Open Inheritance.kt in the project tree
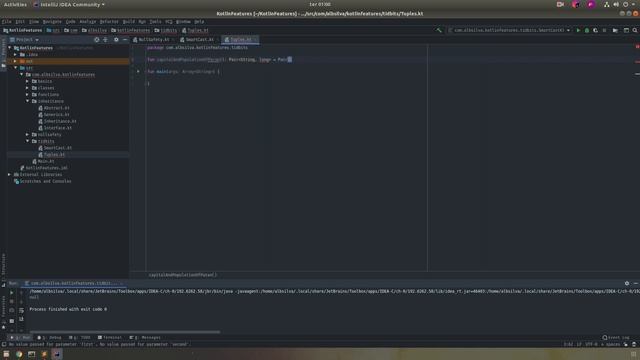Screen dimensions: 640x360 pos(58,121)
